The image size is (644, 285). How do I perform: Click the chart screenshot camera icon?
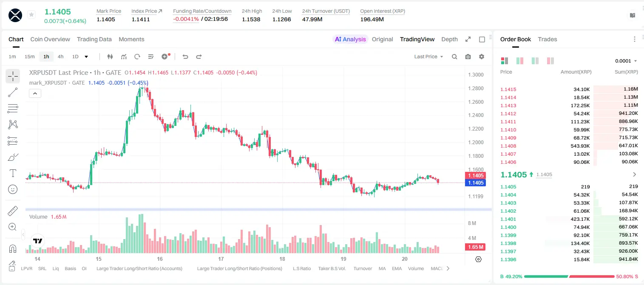tap(468, 57)
